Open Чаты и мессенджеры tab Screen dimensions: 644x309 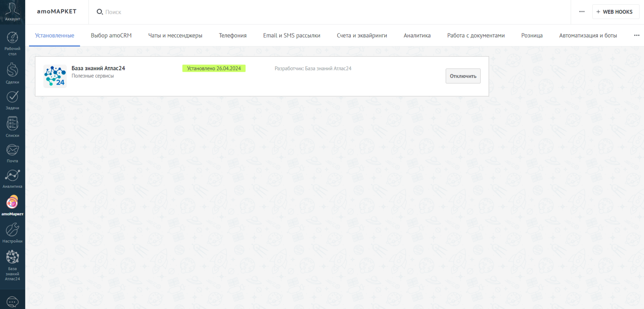pos(175,35)
